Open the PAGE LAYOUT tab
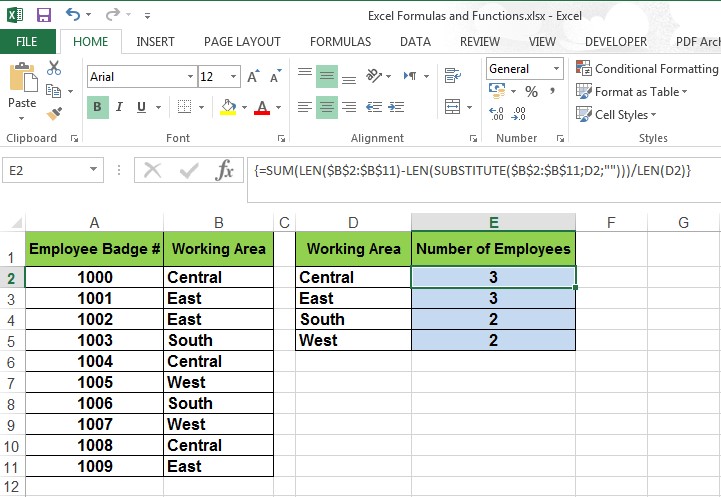Viewport: 721px width, 497px height. [x=242, y=42]
